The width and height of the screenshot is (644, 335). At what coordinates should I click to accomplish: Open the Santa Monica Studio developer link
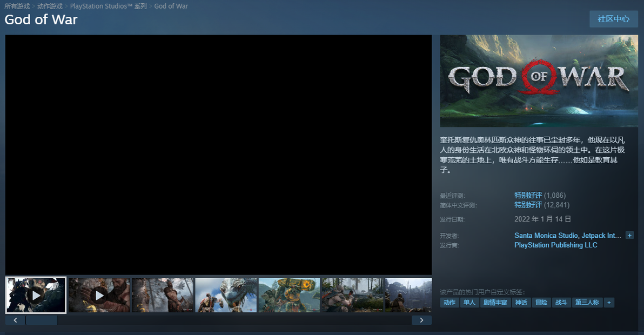tap(546, 235)
